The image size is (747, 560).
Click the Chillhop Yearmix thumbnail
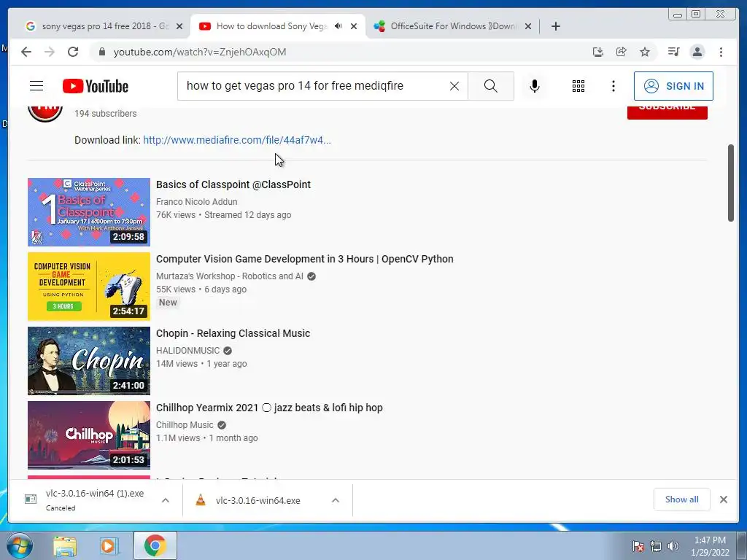pyautogui.click(x=88, y=435)
